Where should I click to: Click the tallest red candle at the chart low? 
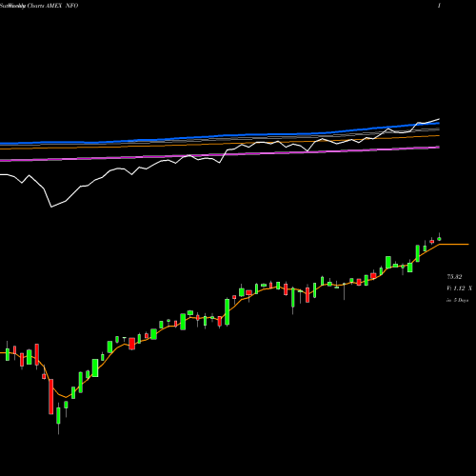pyautogui.click(x=50, y=396)
